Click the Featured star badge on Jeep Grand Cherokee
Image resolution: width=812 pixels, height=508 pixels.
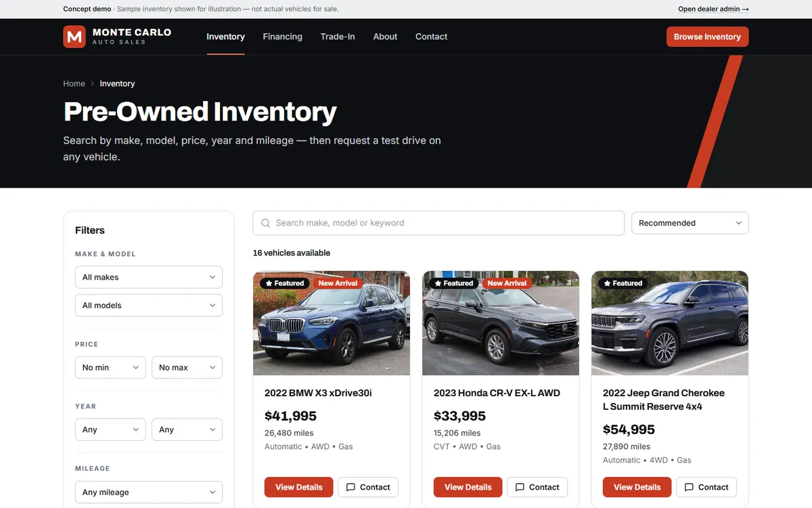[623, 283]
